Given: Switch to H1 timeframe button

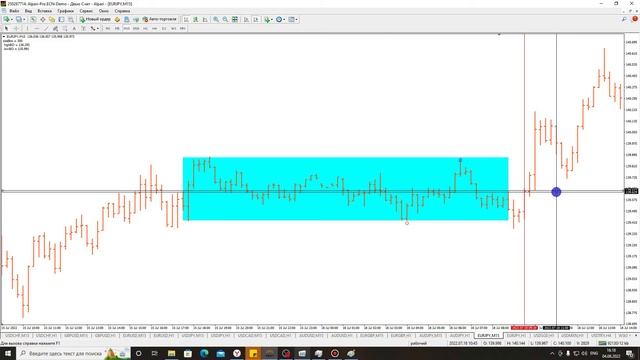Looking at the screenshot, I should [145, 29].
